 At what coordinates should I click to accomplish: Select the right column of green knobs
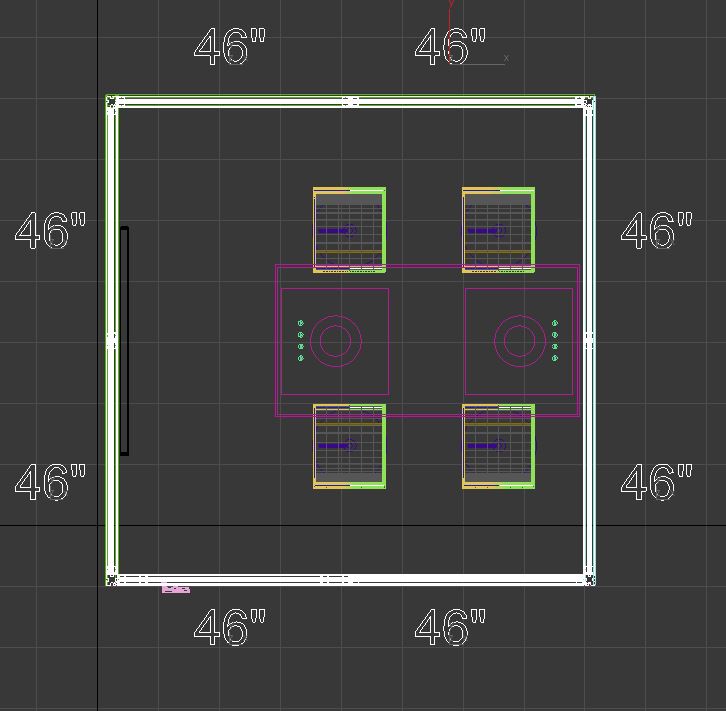click(x=555, y=341)
